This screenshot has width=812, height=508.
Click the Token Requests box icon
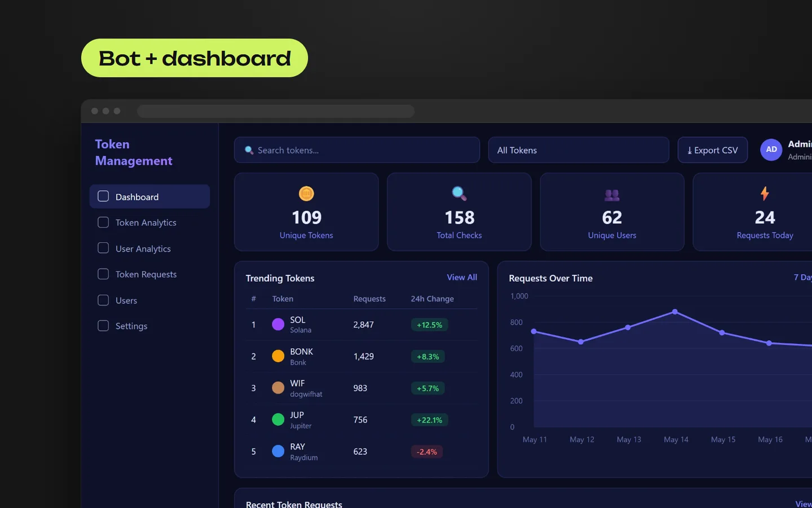pyautogui.click(x=103, y=274)
